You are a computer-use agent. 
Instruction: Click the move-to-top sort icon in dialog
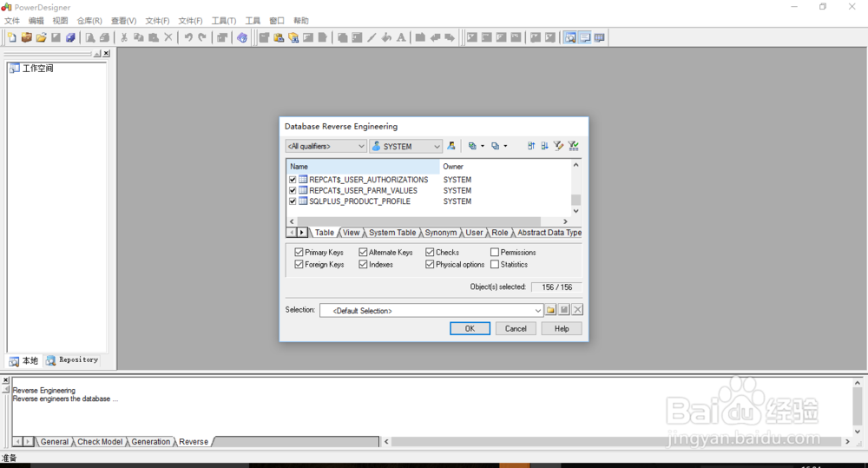click(x=531, y=146)
